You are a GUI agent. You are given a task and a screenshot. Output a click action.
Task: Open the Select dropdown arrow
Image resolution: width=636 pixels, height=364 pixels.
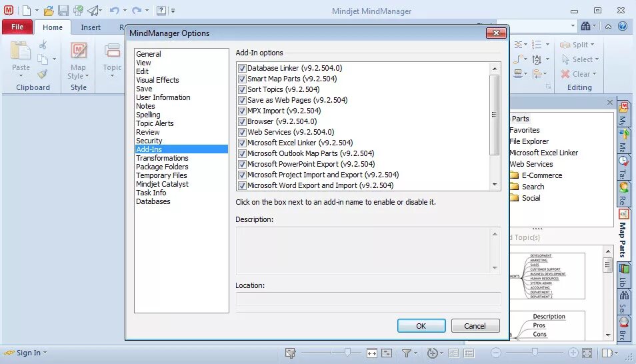pos(597,59)
